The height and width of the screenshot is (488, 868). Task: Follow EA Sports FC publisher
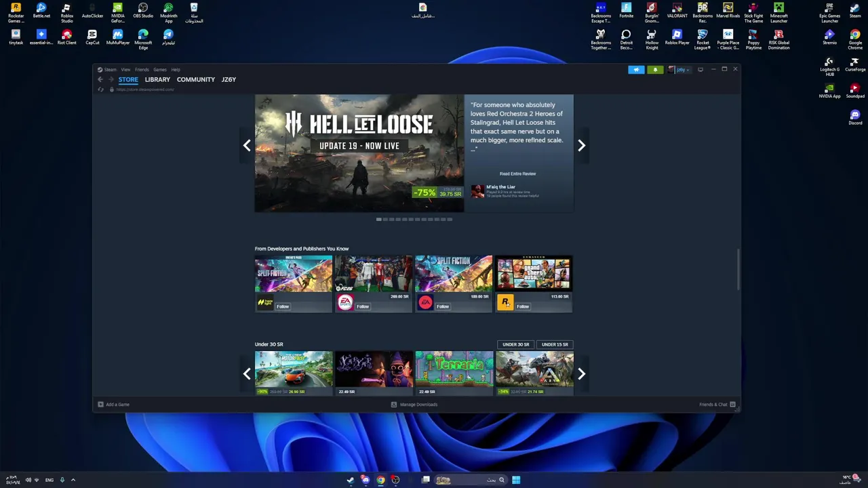tap(363, 306)
